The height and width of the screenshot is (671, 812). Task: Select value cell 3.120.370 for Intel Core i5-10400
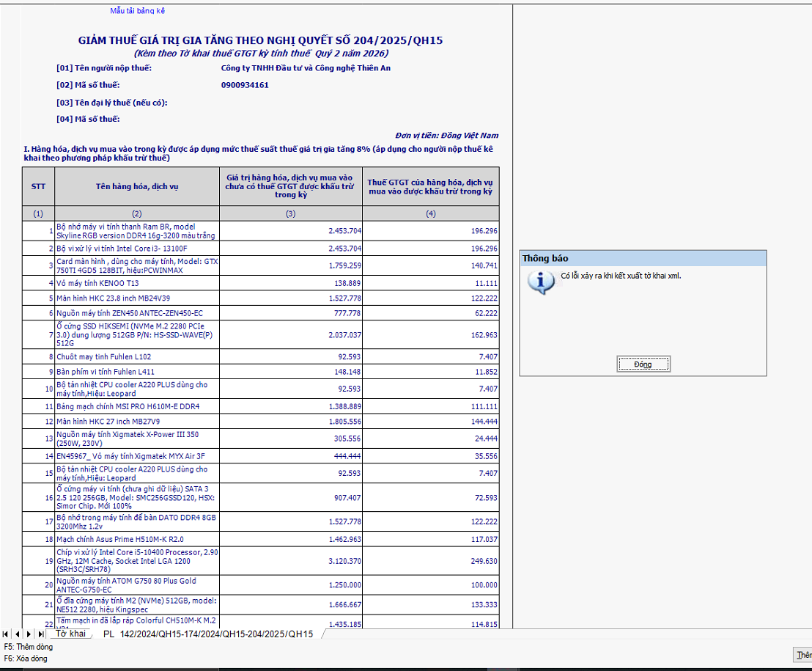point(291,561)
